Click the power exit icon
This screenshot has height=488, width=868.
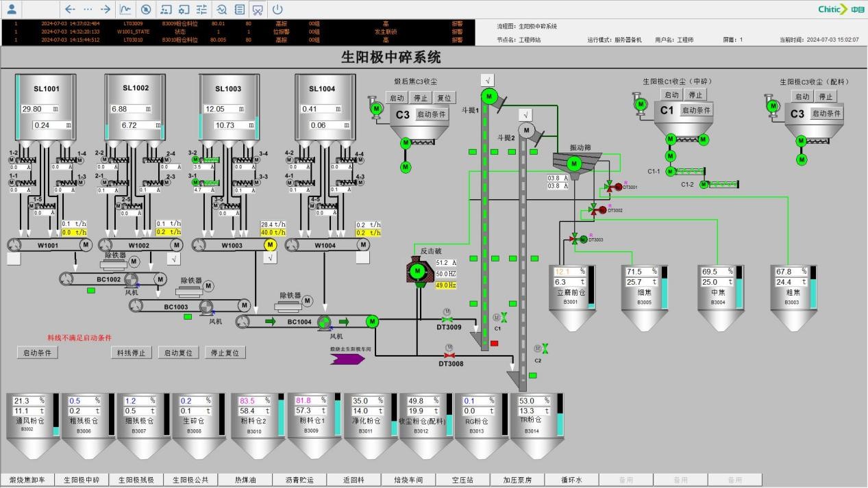point(277,9)
